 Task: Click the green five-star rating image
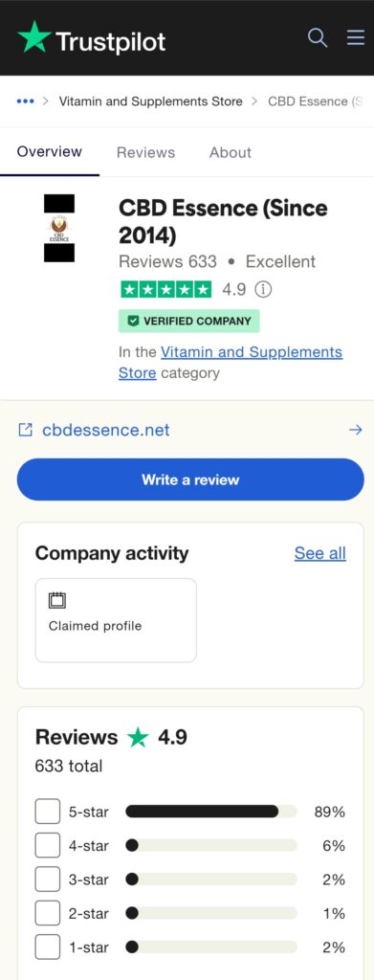pos(165,289)
